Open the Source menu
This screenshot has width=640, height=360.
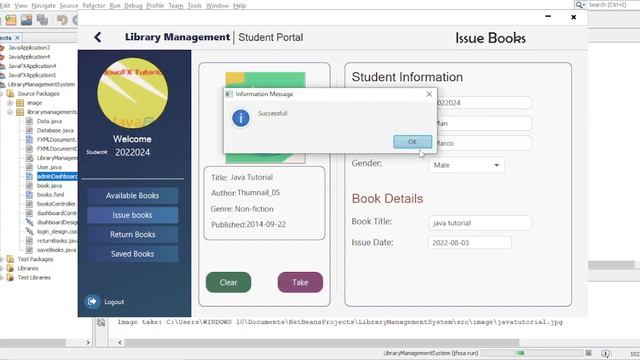pyautogui.click(x=69, y=6)
